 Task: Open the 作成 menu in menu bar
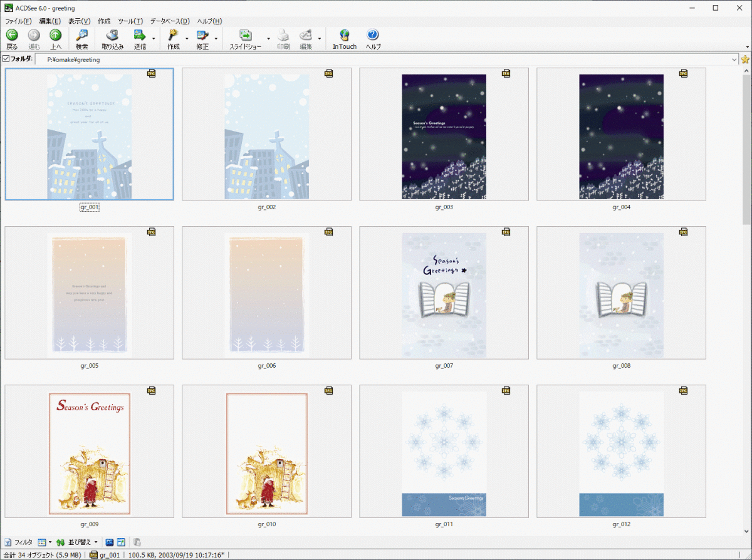[104, 21]
